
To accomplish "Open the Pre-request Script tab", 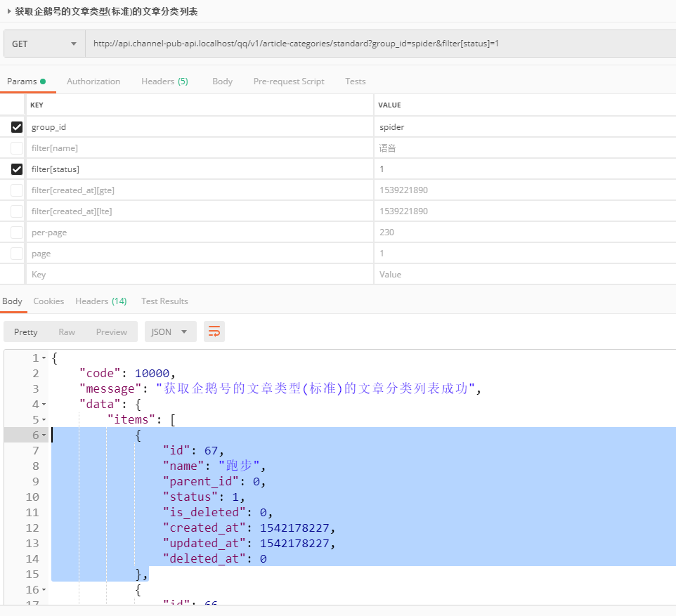I will [x=289, y=81].
